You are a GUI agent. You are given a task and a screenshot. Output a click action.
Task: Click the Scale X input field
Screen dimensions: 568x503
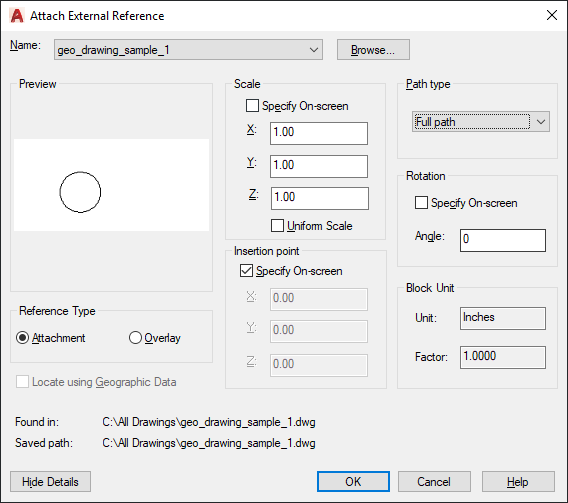319,133
